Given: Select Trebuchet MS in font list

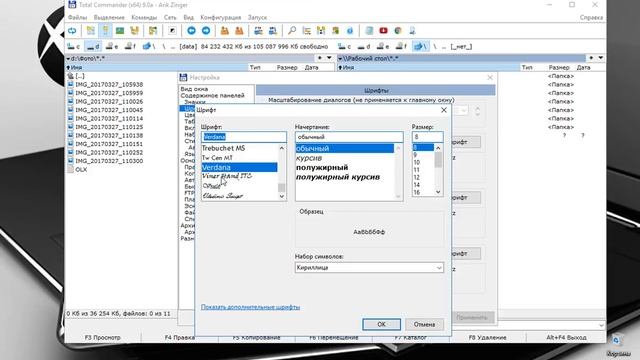Looking at the screenshot, I should (x=223, y=148).
